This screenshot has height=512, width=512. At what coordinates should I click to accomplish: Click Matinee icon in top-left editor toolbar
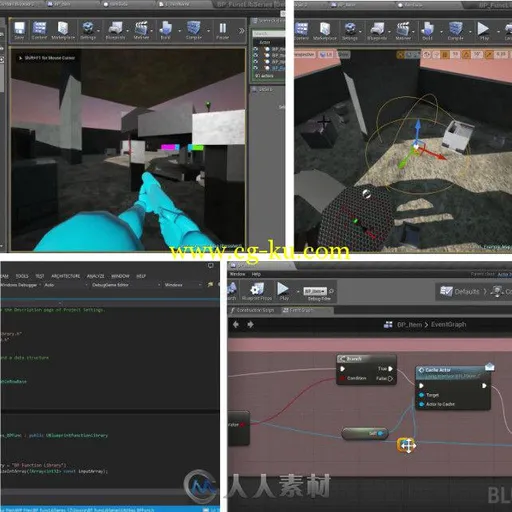tap(141, 31)
